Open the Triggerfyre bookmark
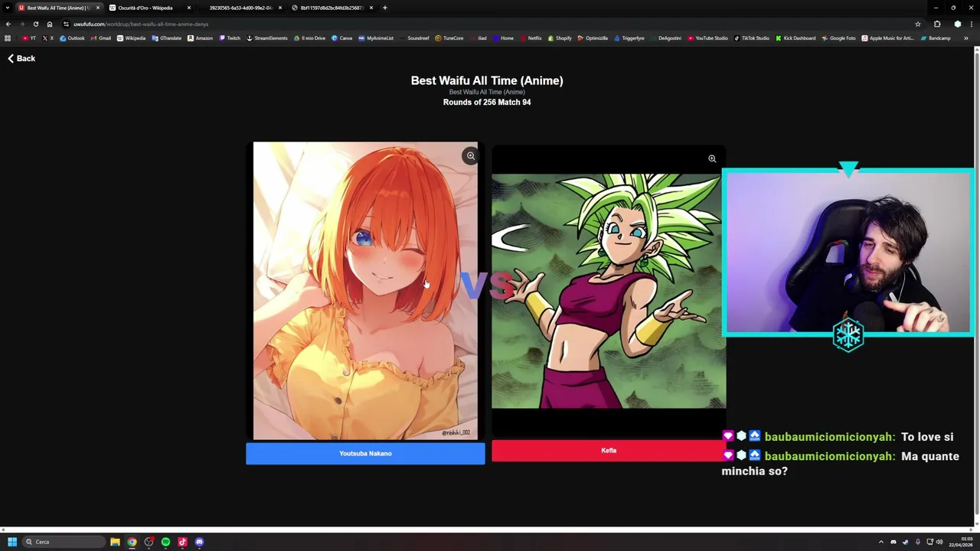Image resolution: width=980 pixels, height=551 pixels. click(629, 38)
